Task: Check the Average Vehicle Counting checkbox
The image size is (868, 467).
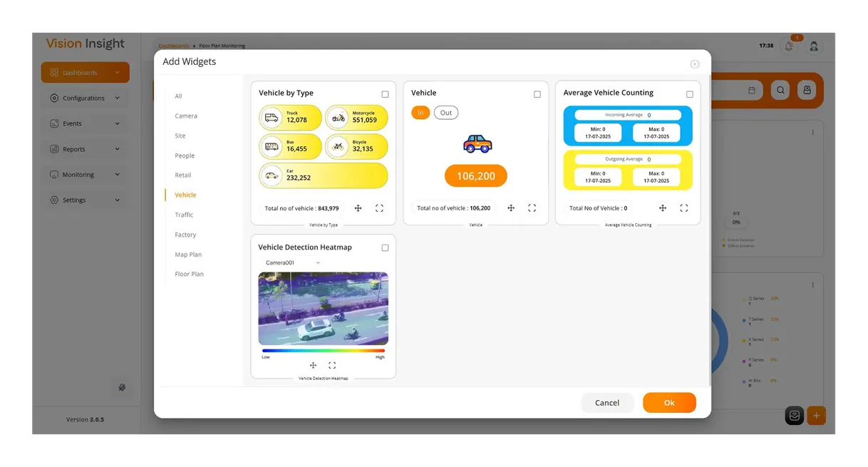Action: point(690,94)
